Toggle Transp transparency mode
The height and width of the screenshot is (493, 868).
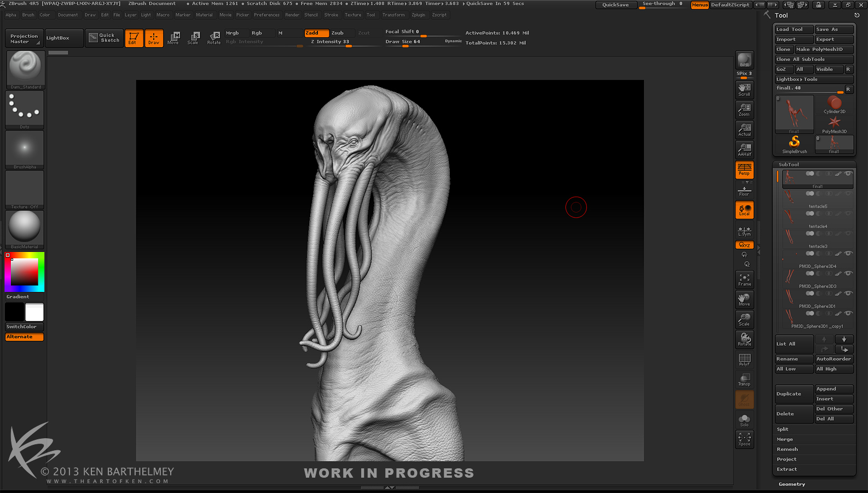tap(744, 380)
